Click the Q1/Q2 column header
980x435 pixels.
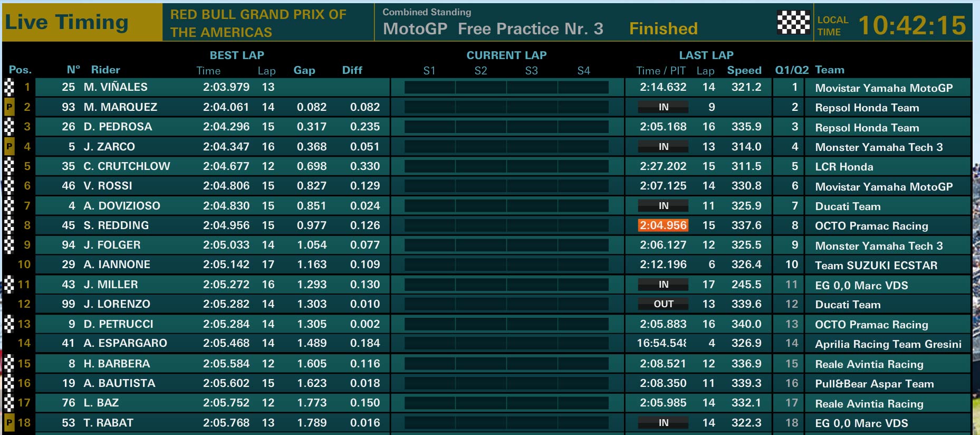[792, 70]
